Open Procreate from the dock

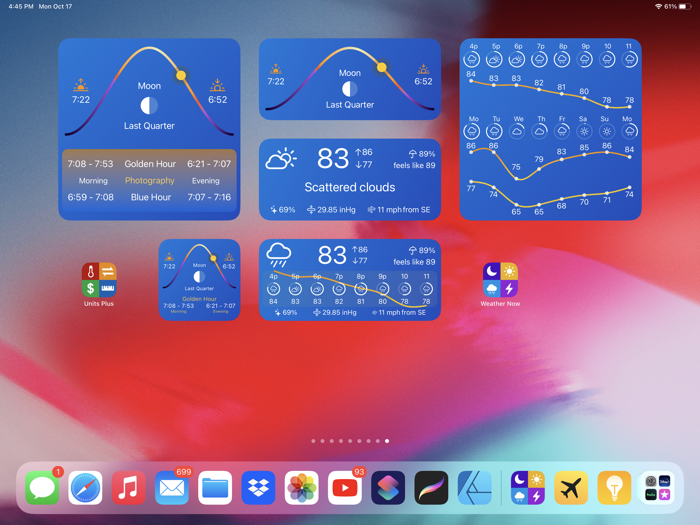(431, 488)
